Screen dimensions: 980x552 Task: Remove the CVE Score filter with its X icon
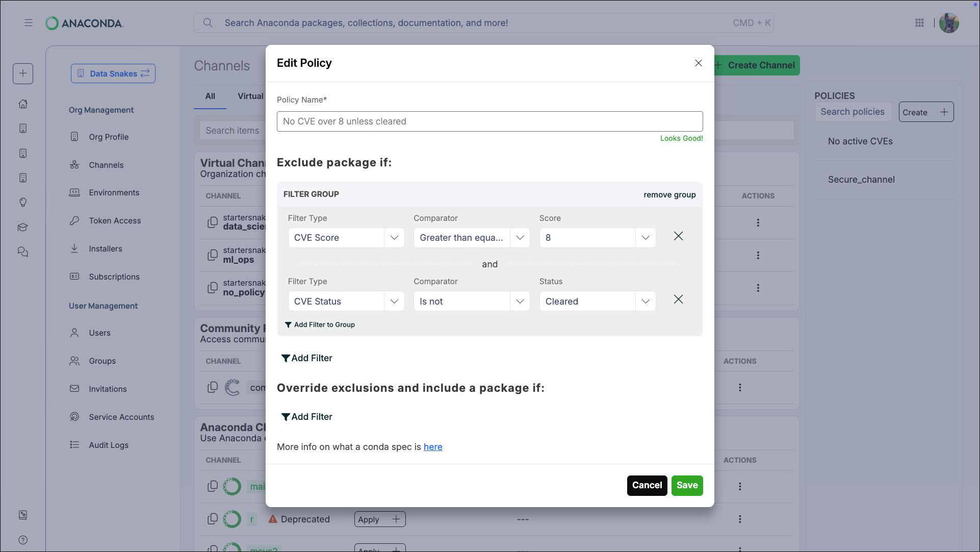(x=678, y=236)
